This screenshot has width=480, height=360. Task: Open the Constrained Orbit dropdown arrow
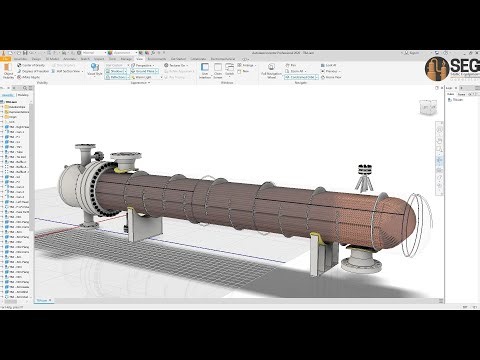tap(317, 77)
